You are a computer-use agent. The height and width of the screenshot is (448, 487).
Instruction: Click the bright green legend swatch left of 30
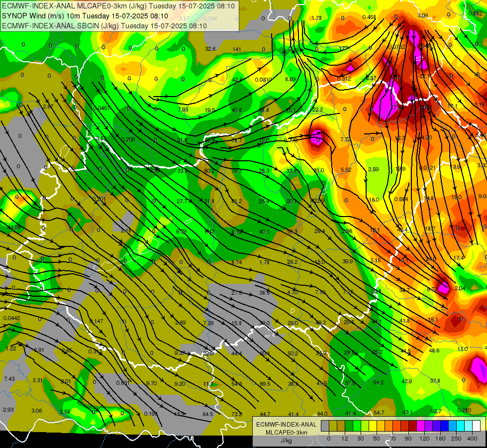(357, 426)
